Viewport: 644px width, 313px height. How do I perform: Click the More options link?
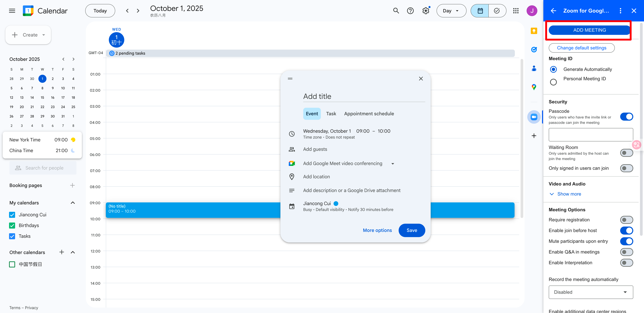click(x=377, y=230)
